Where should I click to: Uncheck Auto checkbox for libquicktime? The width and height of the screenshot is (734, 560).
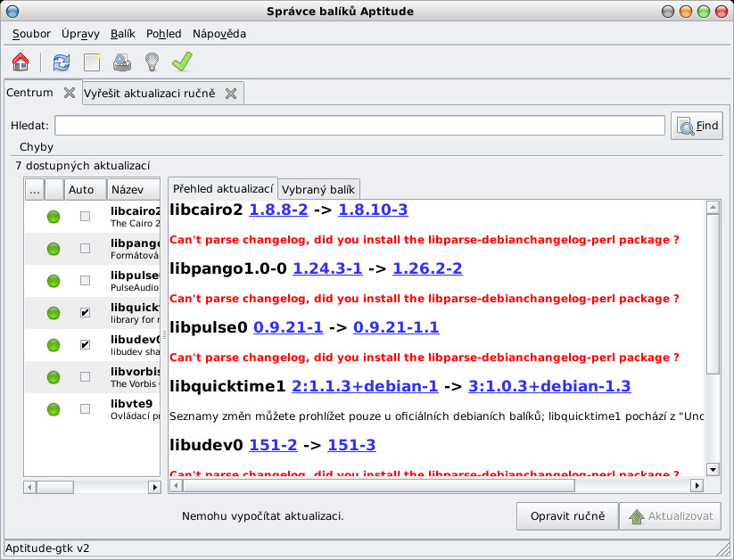coord(86,312)
